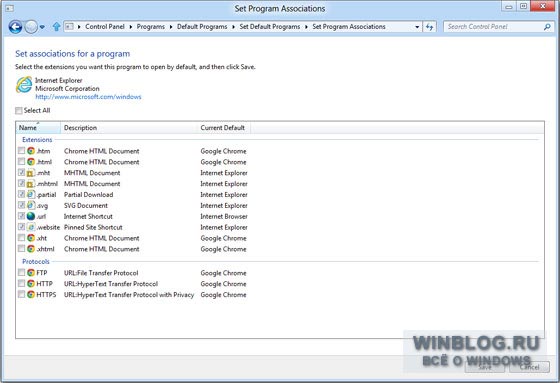Viewport: 560px width, 383px height.
Task: Sort by the Description column header
Action: click(129, 128)
